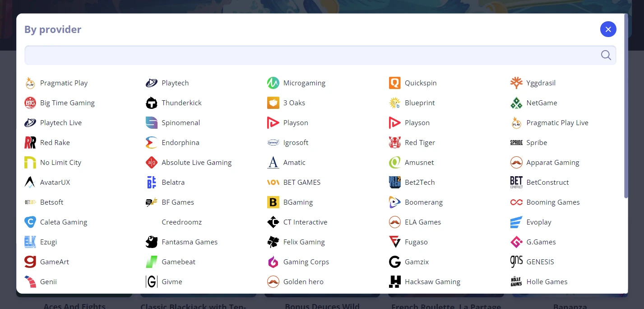The width and height of the screenshot is (644, 309).
Task: Click the Hacksaw Gaming logo icon
Action: click(x=395, y=282)
